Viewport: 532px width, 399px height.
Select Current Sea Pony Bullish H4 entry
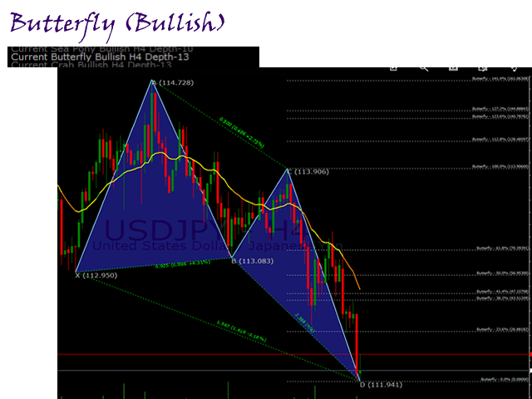pos(99,48)
